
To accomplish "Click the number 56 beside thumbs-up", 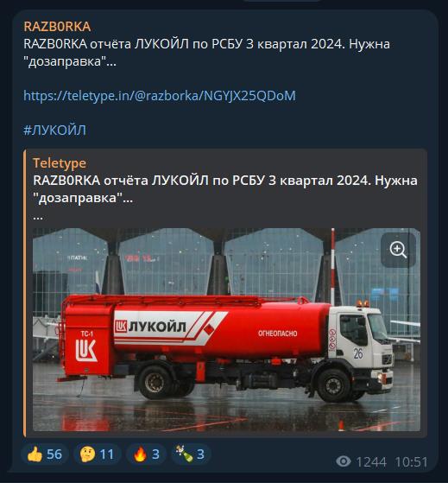I will (54, 454).
